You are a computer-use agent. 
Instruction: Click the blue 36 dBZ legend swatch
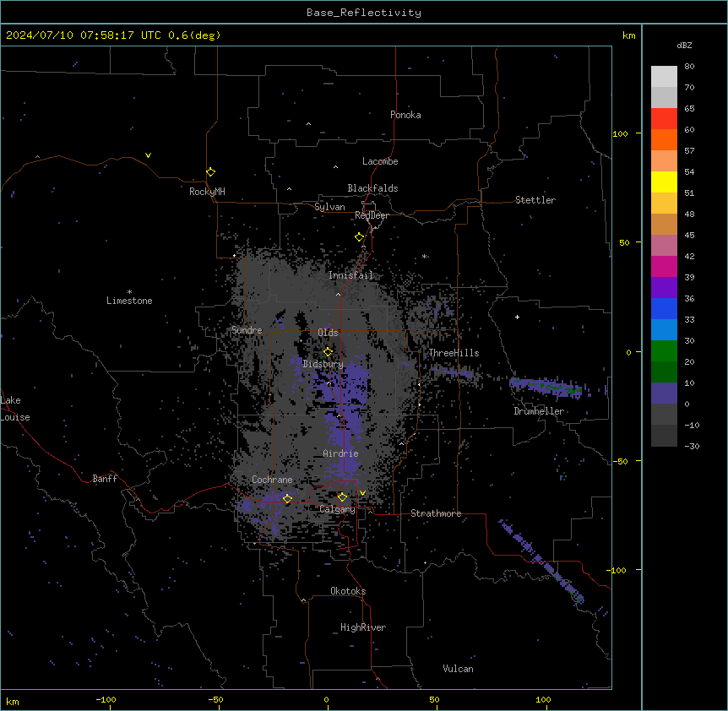[664, 308]
